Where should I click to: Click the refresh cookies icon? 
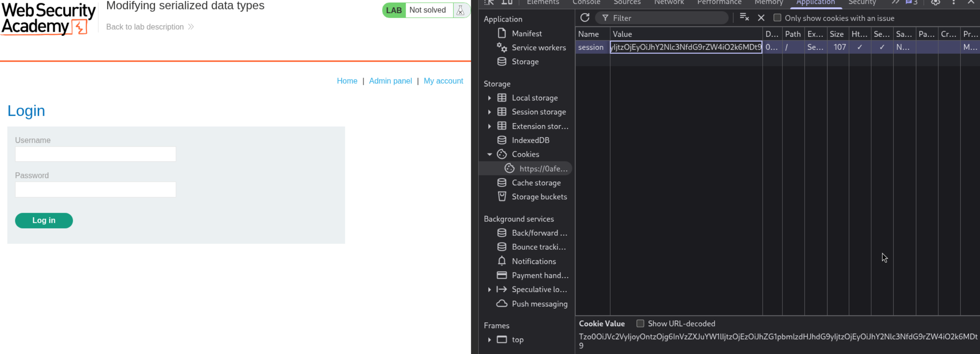click(x=585, y=18)
